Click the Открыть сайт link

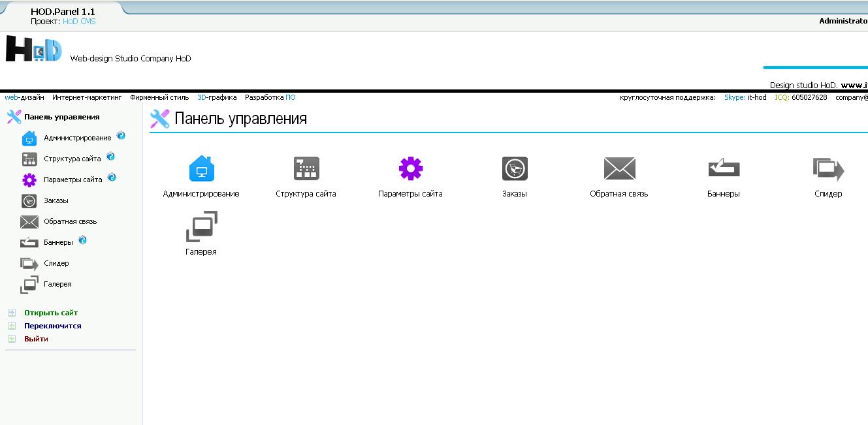[51, 313]
